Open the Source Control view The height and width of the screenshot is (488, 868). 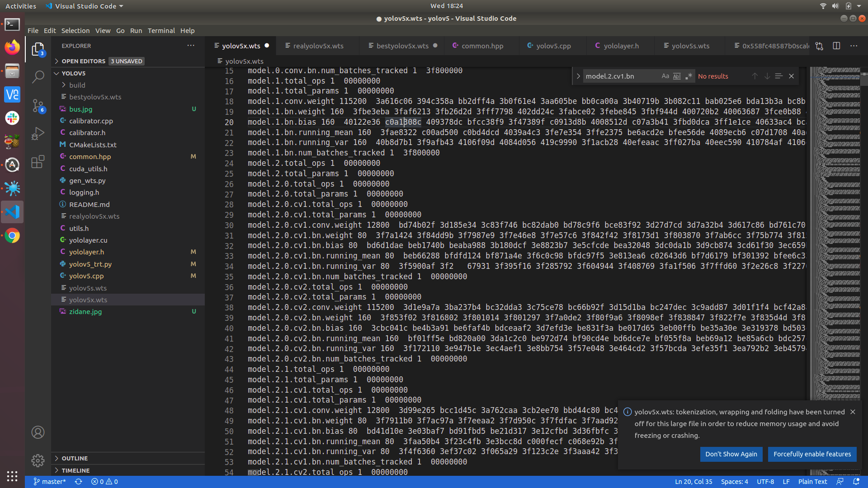pyautogui.click(x=38, y=105)
